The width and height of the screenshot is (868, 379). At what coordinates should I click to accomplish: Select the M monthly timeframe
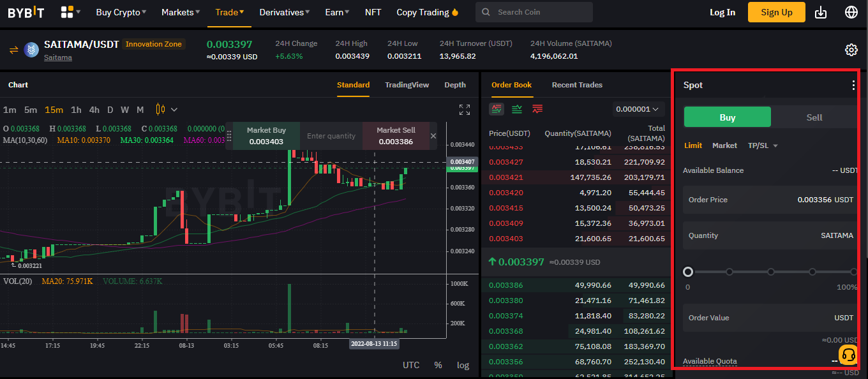(140, 110)
